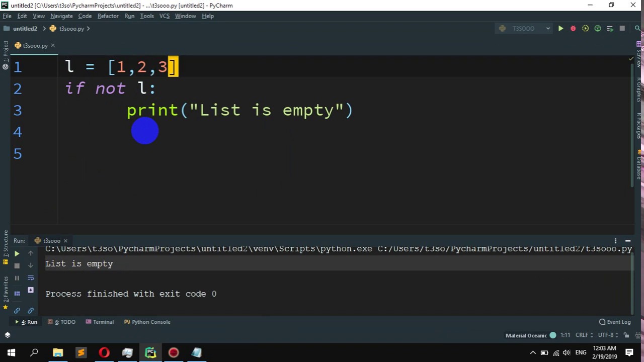Open File Explorer from the taskbar
The image size is (644, 362).
[x=58, y=352]
